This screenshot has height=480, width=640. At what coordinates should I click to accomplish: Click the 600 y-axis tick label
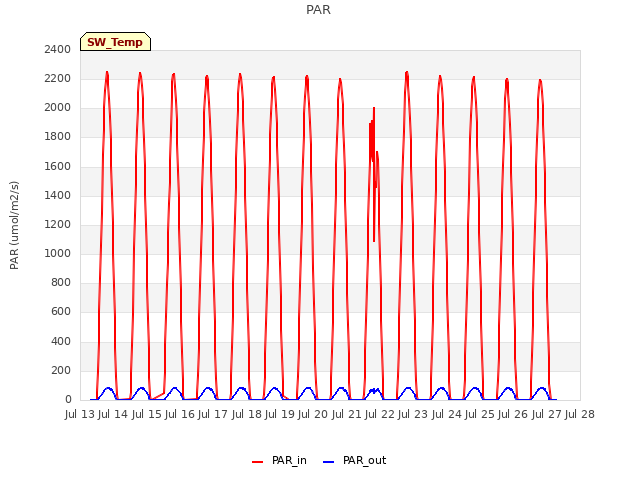click(x=61, y=312)
